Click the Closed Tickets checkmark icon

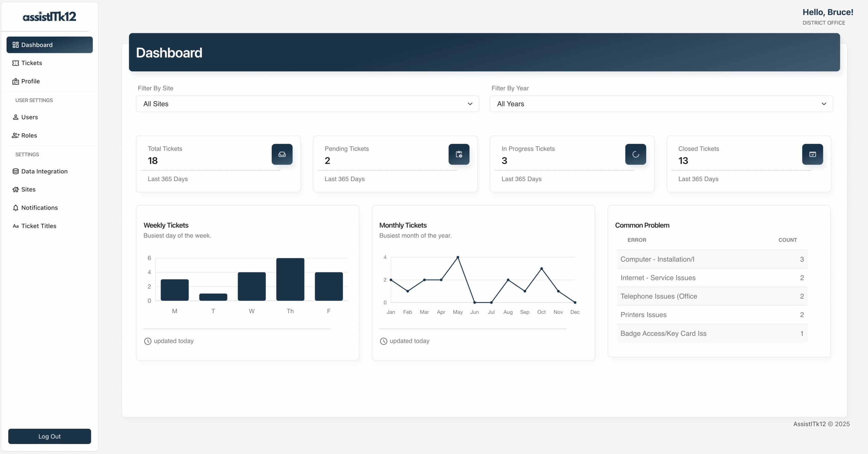pos(812,154)
